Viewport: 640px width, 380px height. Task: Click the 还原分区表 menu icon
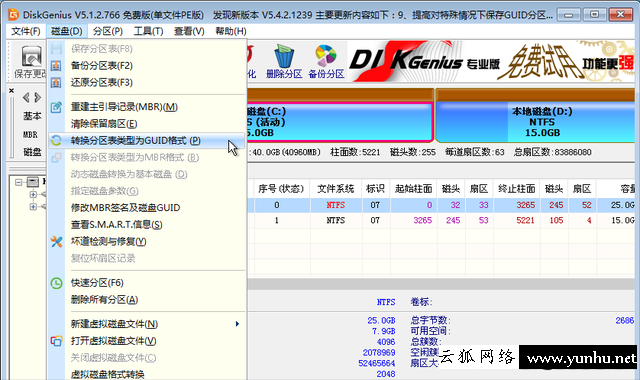pyautogui.click(x=56, y=82)
